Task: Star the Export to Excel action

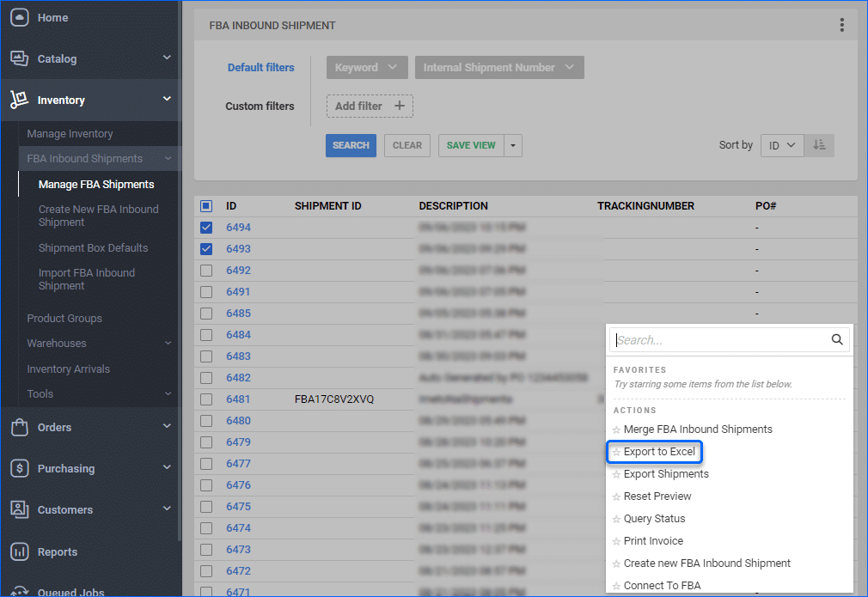Action: [615, 451]
